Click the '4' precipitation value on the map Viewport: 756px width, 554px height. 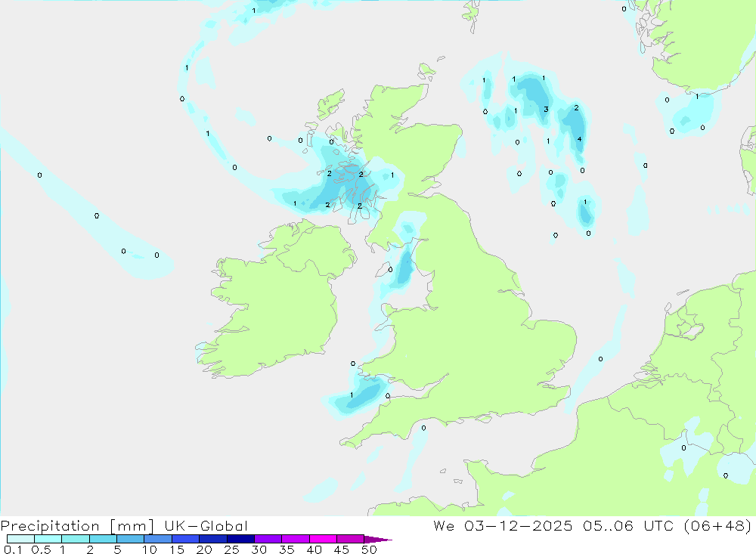580,139
